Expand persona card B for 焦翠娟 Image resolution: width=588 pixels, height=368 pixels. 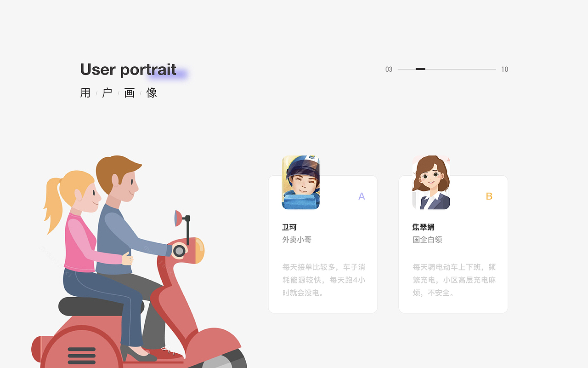pyautogui.click(x=453, y=244)
